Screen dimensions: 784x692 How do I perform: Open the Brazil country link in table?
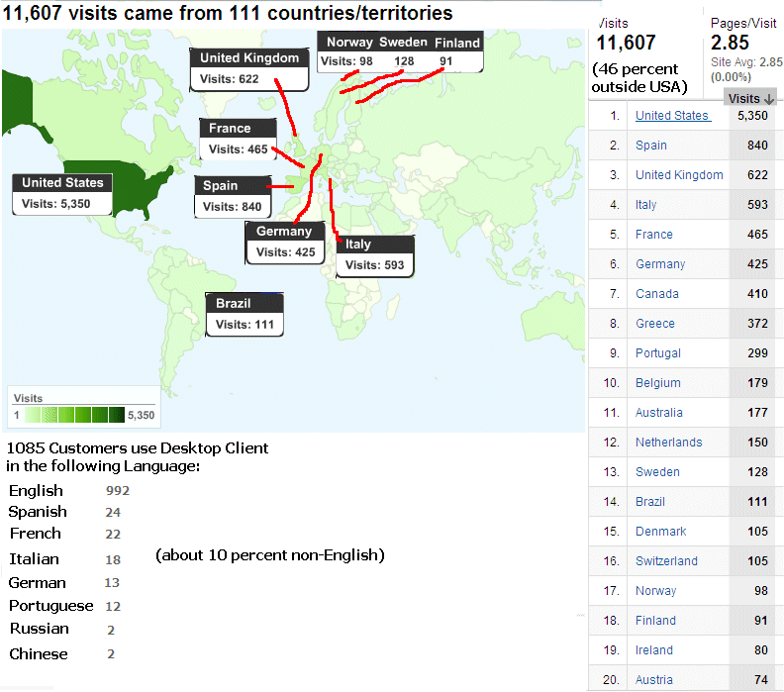650,502
